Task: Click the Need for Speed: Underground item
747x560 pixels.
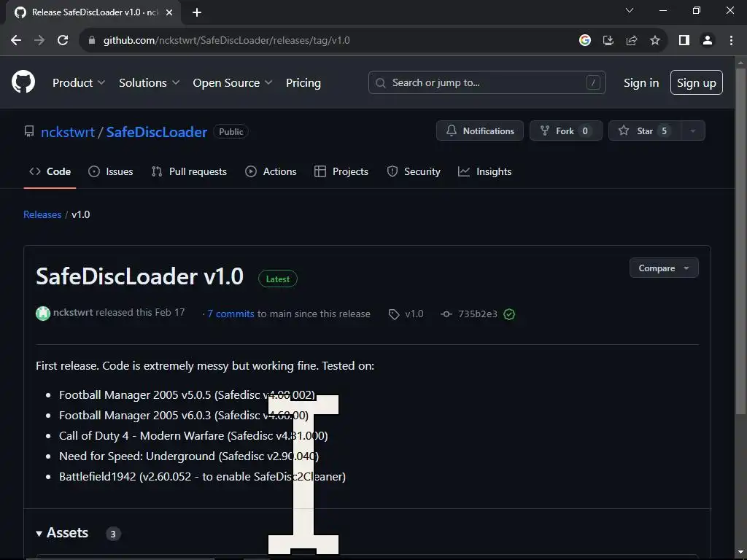Action: 189,456
